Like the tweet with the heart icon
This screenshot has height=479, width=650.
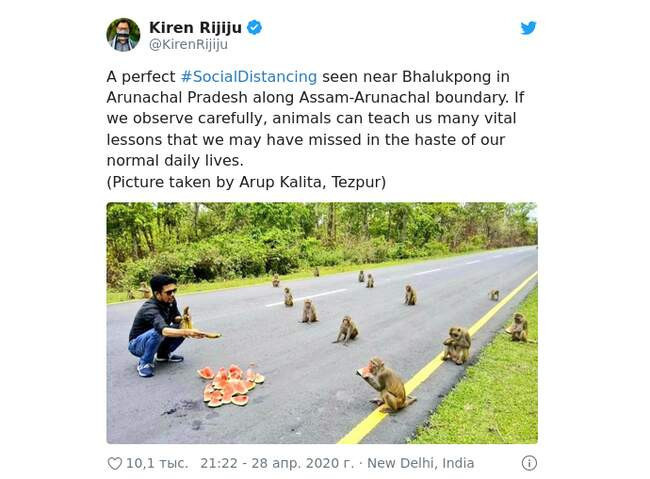(x=115, y=463)
